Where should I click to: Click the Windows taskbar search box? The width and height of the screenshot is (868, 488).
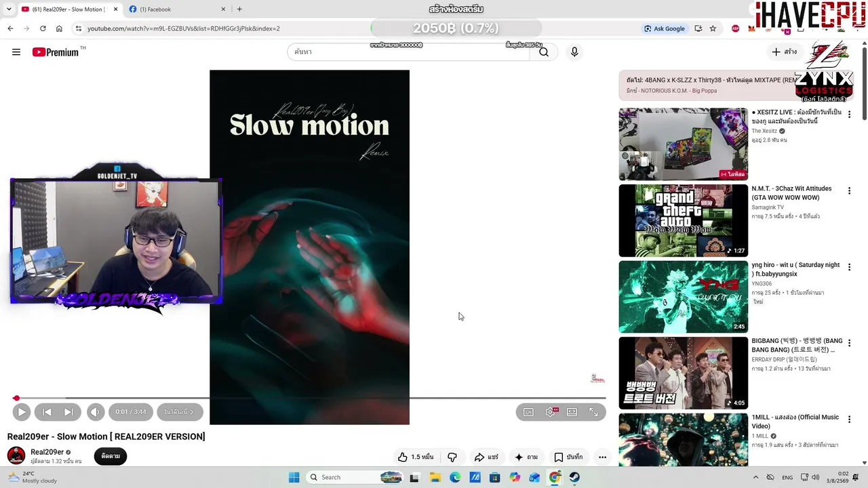(x=355, y=477)
